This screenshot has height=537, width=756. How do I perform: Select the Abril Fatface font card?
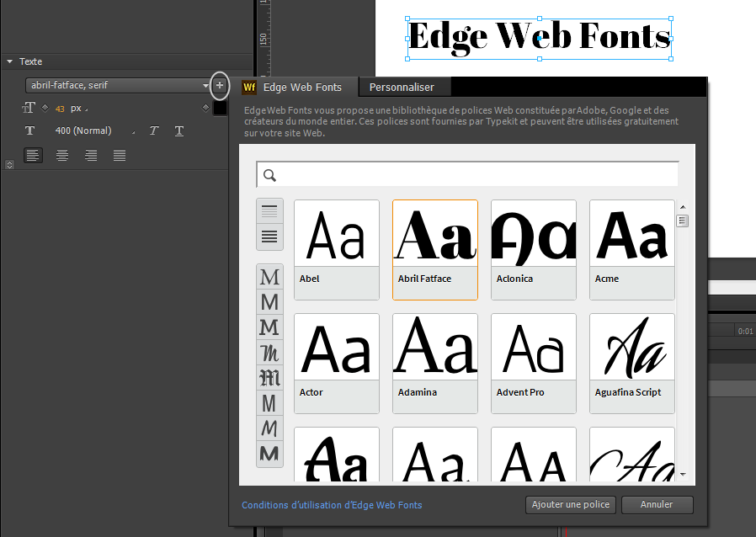click(435, 250)
